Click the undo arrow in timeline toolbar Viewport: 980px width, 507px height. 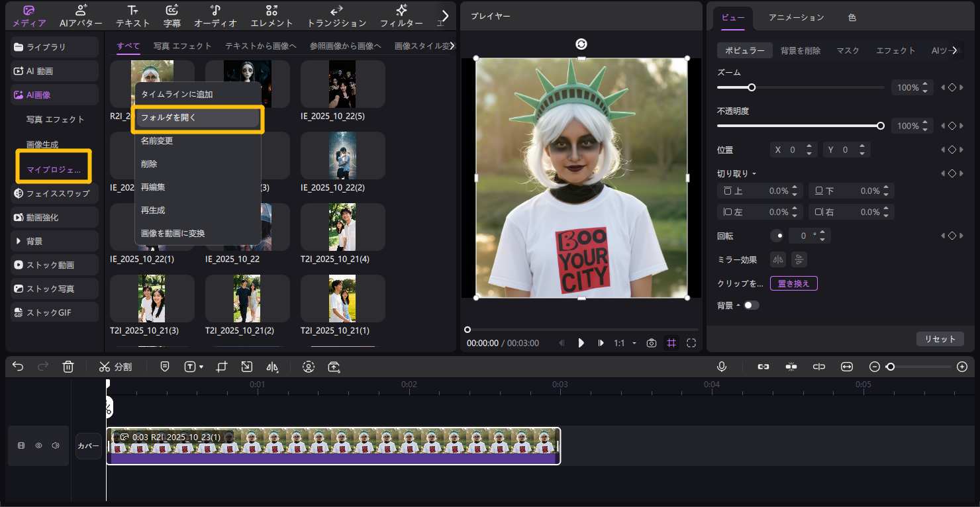[18, 367]
